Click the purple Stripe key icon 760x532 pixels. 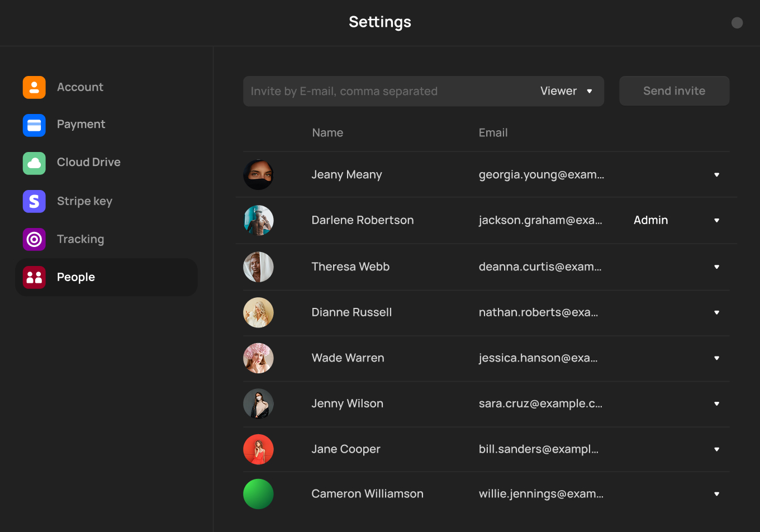coord(34,201)
